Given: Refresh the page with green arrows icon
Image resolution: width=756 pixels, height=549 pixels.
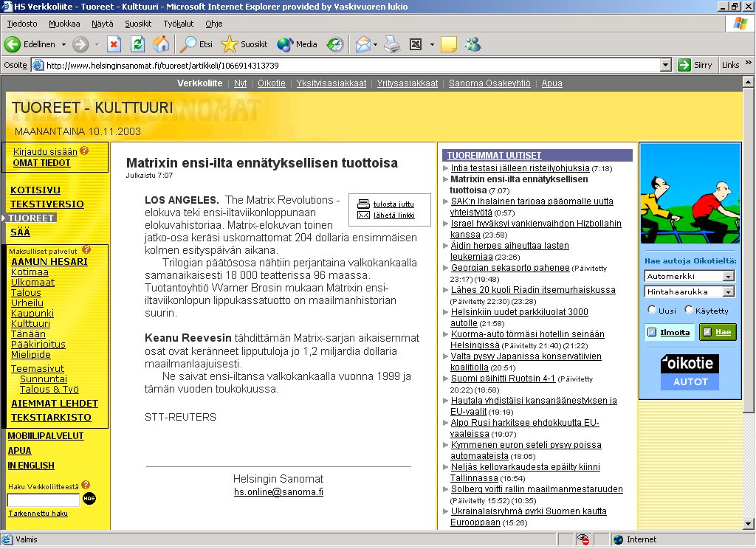Looking at the screenshot, I should 138,44.
